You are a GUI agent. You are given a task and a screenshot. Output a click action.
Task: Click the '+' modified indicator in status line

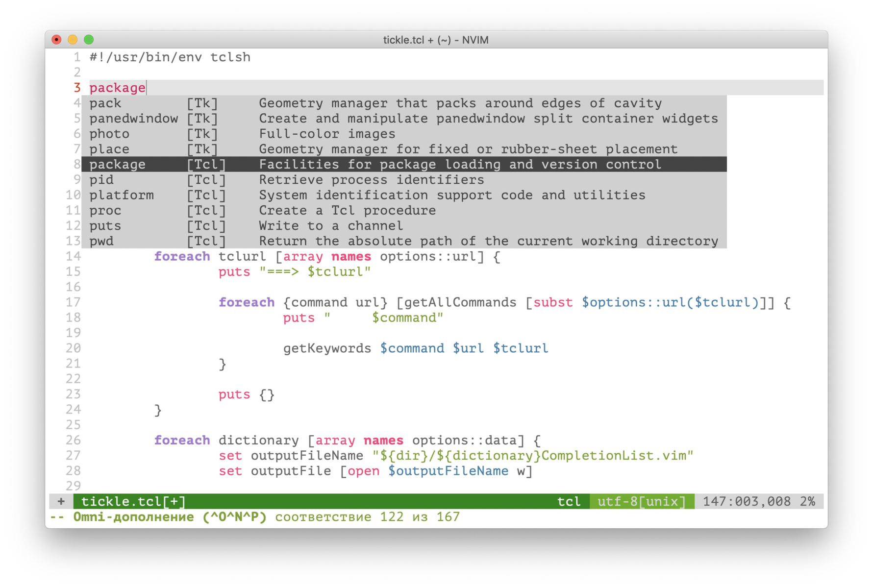tap(61, 501)
